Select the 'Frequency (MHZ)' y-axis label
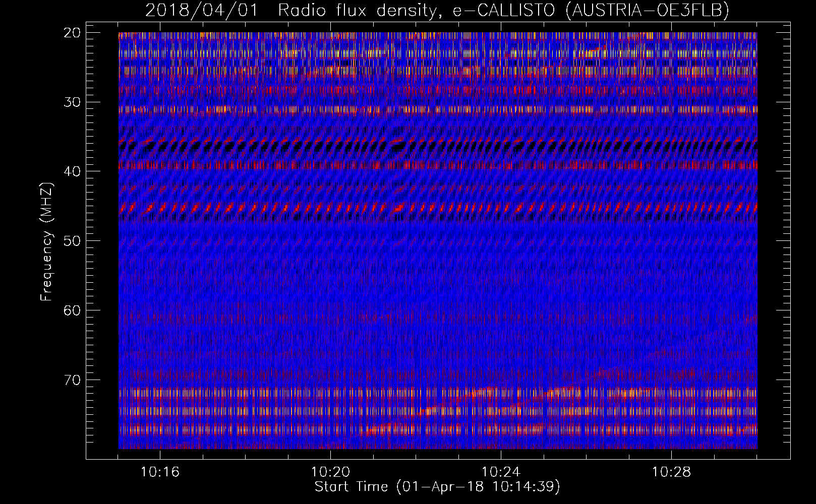 pyautogui.click(x=46, y=242)
